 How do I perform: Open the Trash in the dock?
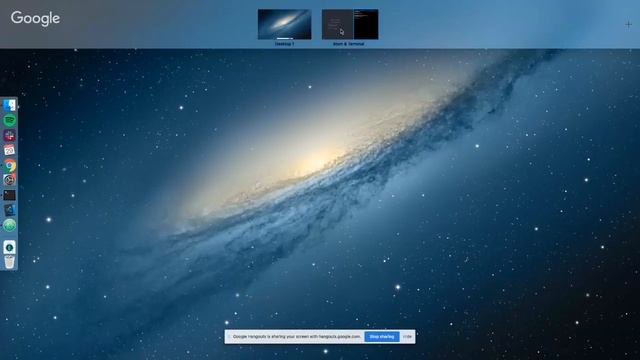[9, 262]
